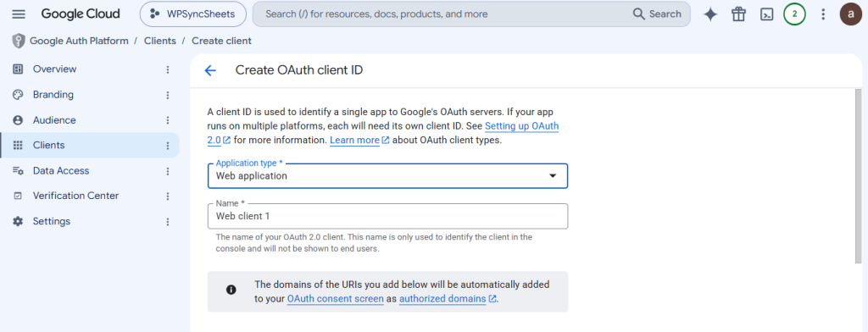
Task: Click the Settings gear icon
Action: [x=18, y=221]
